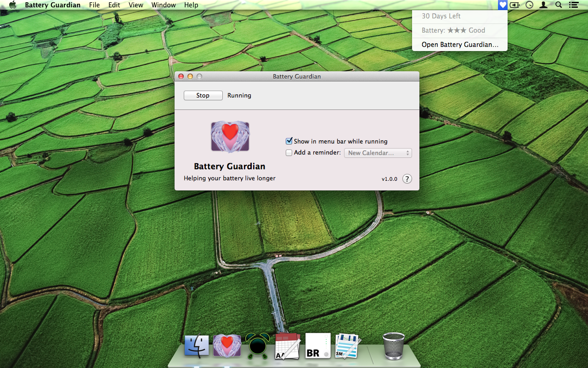
Task: Click the Stop button
Action: pos(203,95)
